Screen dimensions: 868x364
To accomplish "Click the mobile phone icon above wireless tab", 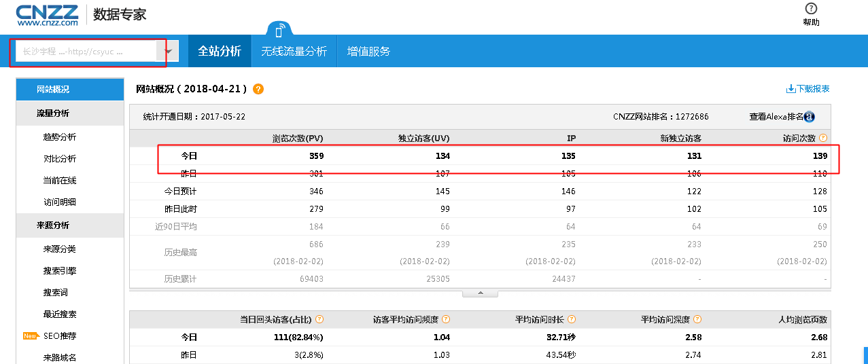I will pyautogui.click(x=279, y=31).
